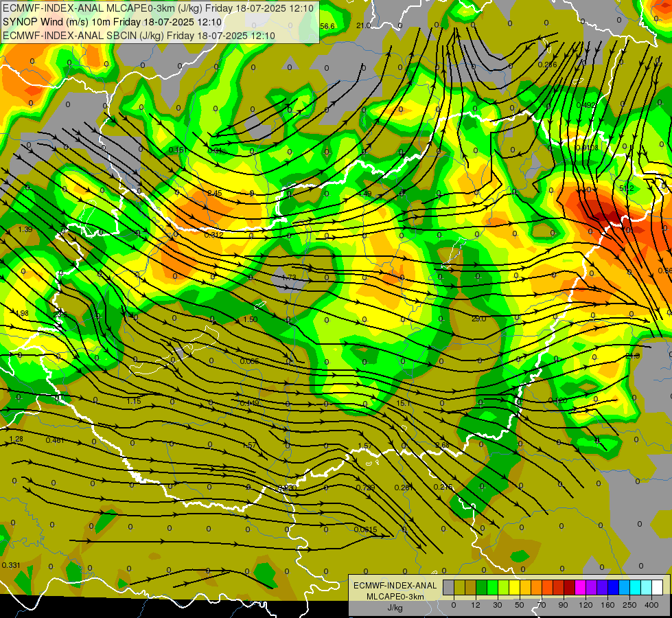This screenshot has height=618, width=672.
Task: Click the map value 0.312
Action: click(x=213, y=235)
